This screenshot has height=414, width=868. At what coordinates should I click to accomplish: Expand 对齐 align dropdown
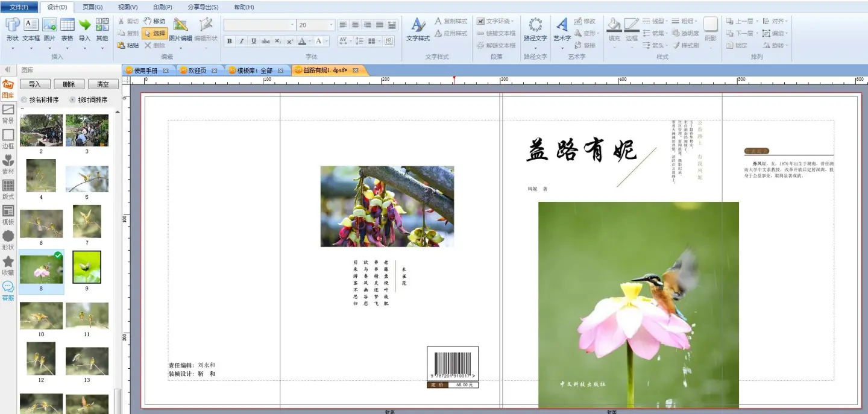coord(787,21)
